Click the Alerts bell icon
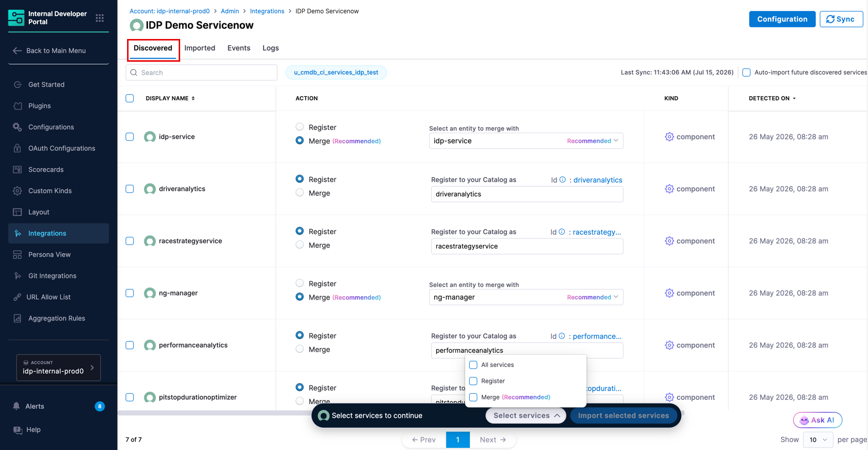The image size is (868, 450). point(16,406)
